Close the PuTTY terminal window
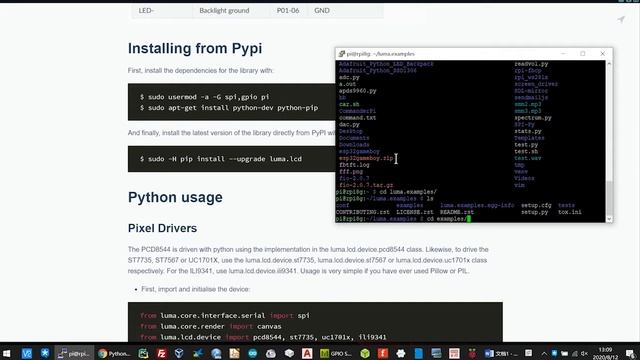This screenshot has height=360, width=640. point(602,53)
